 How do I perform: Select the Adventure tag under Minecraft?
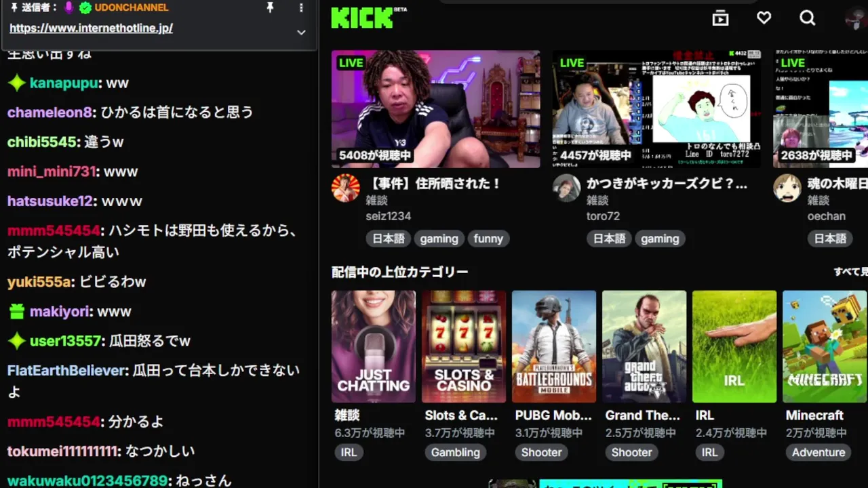[x=818, y=452]
